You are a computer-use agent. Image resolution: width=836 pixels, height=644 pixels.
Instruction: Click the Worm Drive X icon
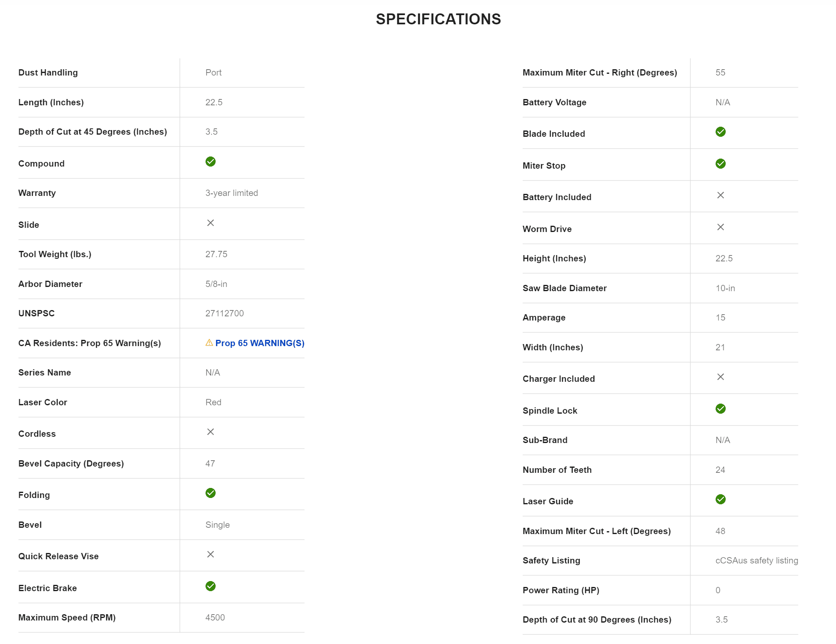(721, 227)
